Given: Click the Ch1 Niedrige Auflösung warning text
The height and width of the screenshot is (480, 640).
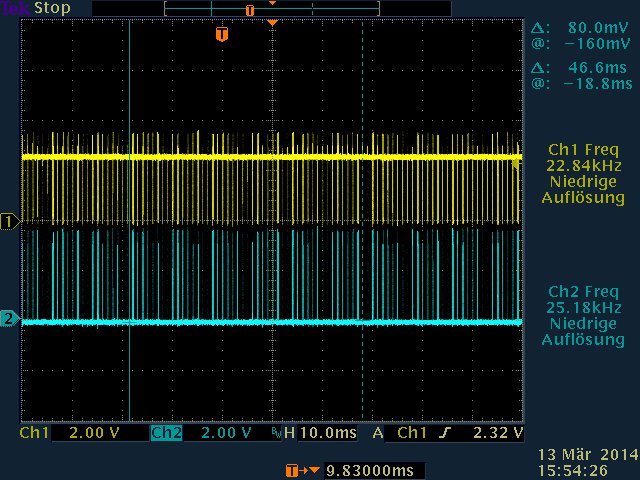Looking at the screenshot, I should [584, 189].
